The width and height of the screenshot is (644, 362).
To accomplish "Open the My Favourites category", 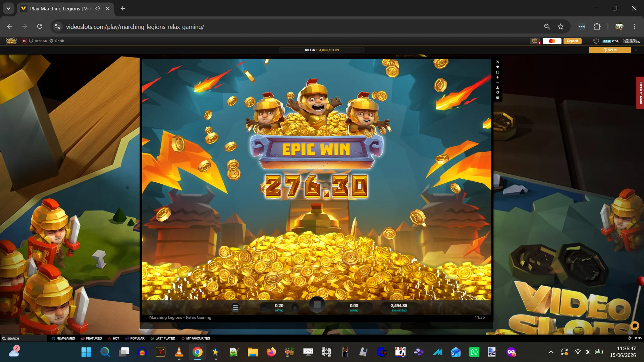I will [x=196, y=339].
